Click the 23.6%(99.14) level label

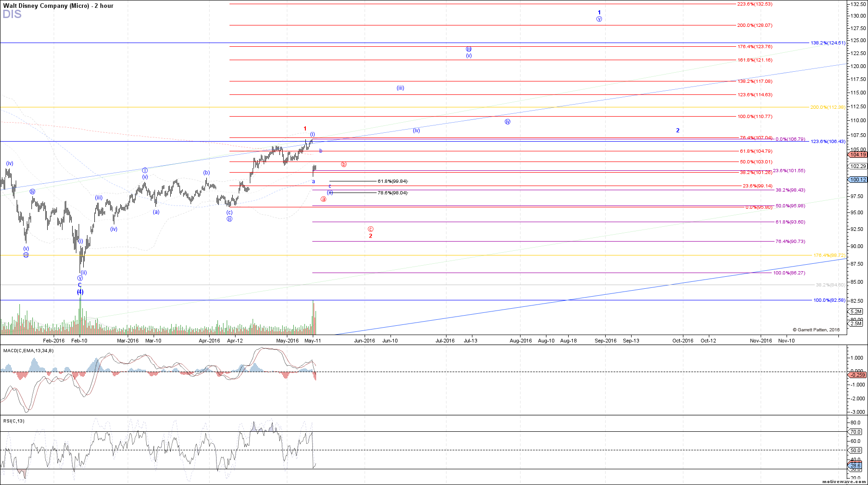pos(757,186)
